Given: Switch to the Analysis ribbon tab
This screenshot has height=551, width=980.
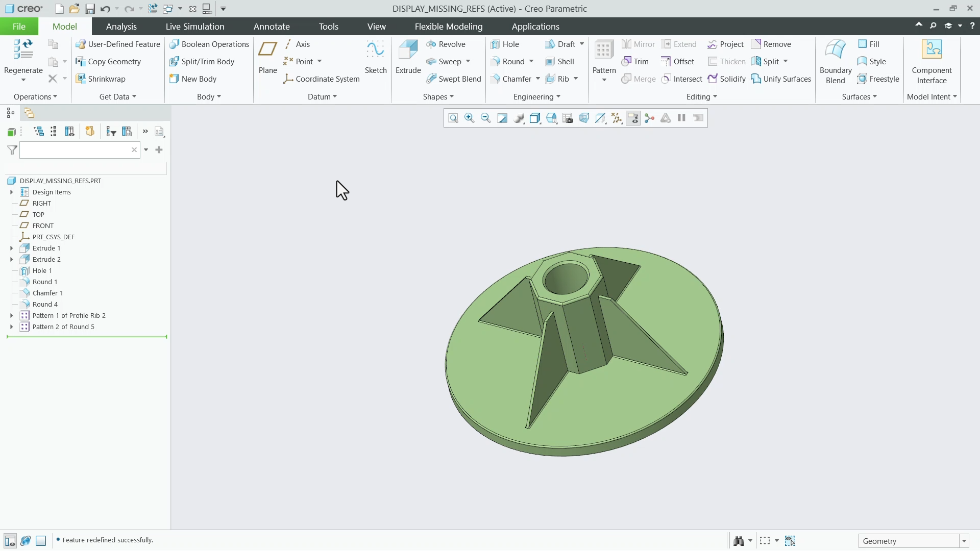Looking at the screenshot, I should tap(121, 27).
